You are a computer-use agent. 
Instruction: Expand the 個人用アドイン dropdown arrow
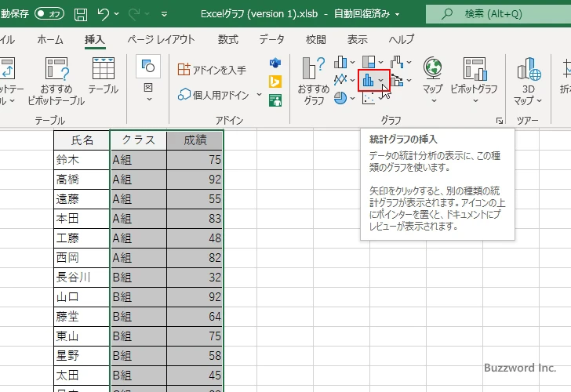coord(259,95)
